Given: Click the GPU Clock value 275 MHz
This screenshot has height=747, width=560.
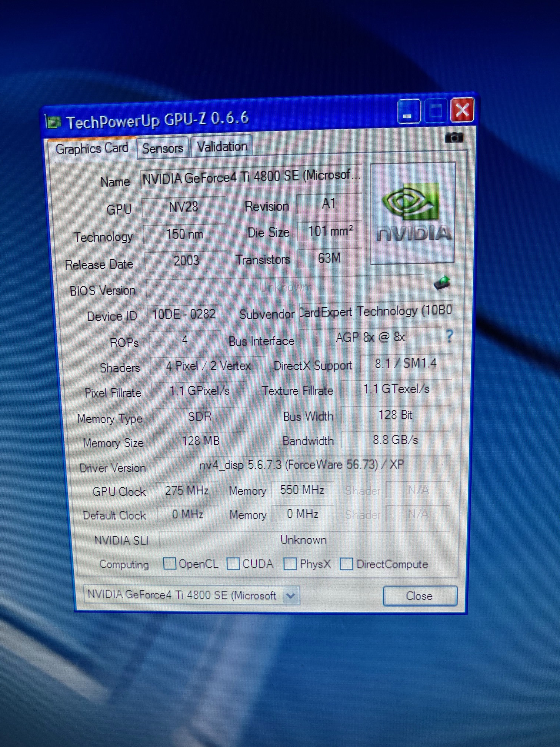Looking at the screenshot, I should pos(187,491).
